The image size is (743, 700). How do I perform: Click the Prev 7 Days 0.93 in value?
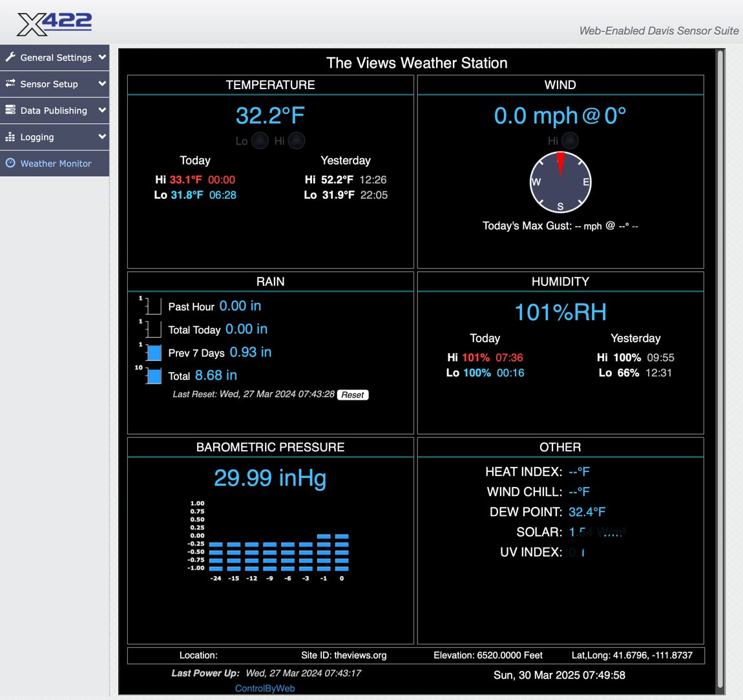coord(251,353)
